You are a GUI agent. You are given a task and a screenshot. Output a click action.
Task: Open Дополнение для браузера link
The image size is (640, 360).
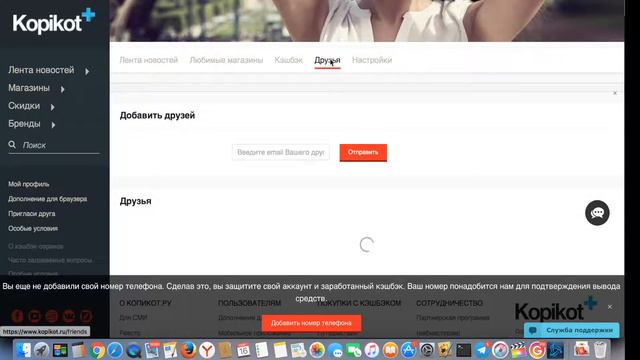click(x=47, y=199)
